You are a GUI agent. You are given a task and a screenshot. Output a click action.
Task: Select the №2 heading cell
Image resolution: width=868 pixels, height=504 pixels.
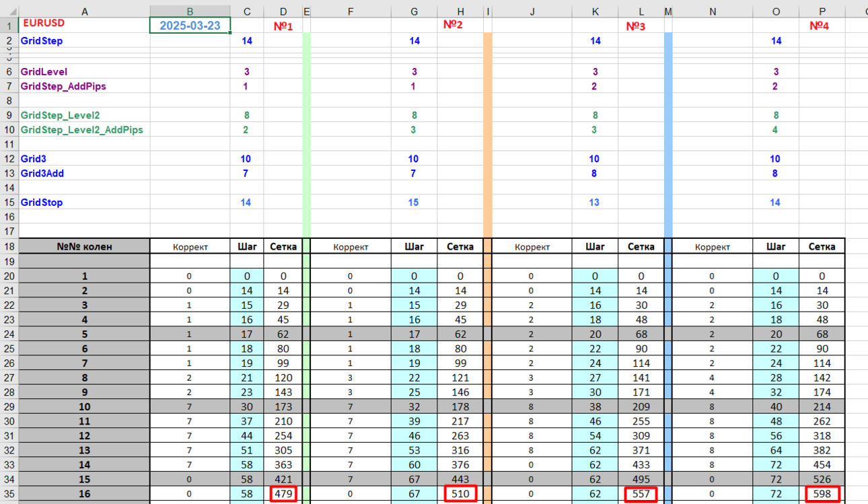coord(460,26)
